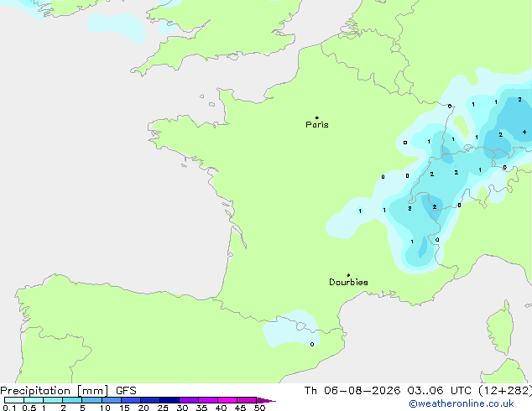Click the Paris city label

point(317,124)
